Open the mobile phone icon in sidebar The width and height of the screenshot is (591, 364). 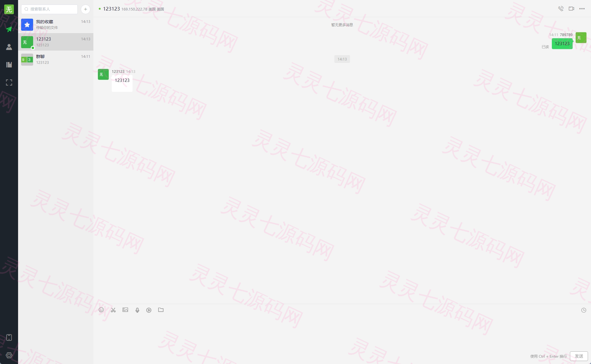(x=9, y=338)
